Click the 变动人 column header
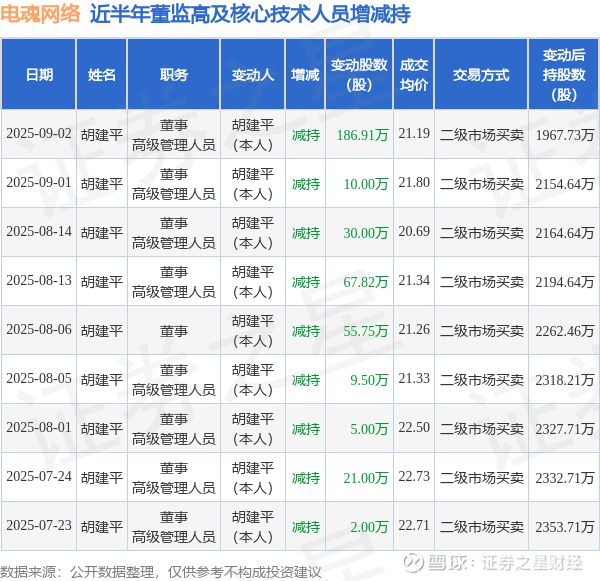600x581 pixels. point(253,75)
